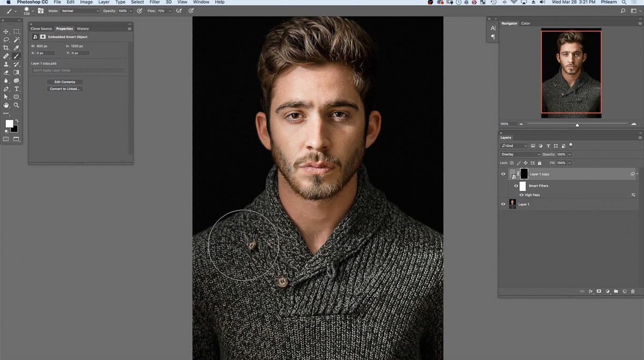This screenshot has height=360, width=644.
Task: Open the tool preset picker arrow
Action: (16, 11)
